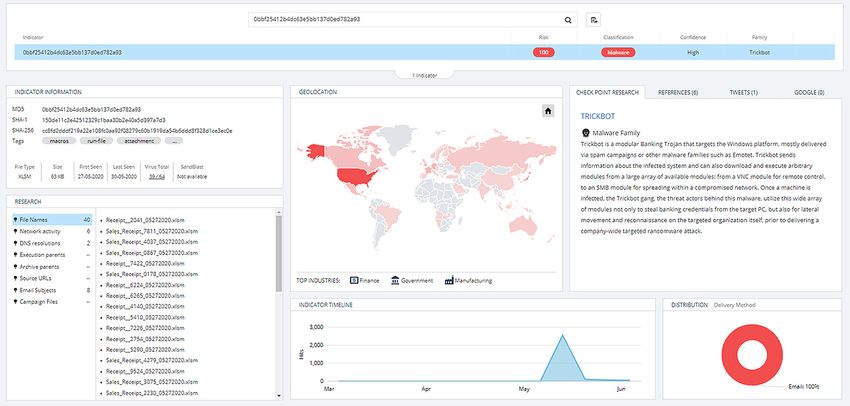Click the macros tag
The image size is (850, 406).
[x=59, y=140]
